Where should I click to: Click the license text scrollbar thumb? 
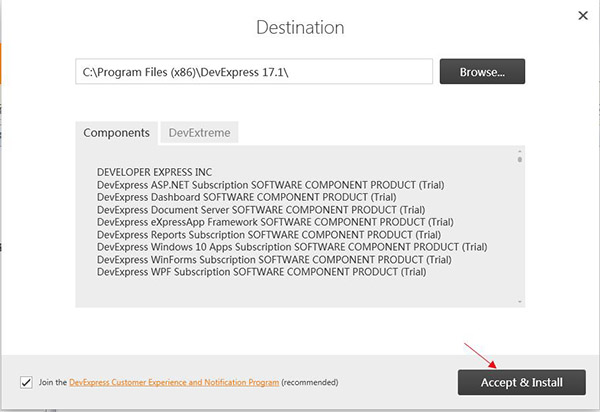519,159
